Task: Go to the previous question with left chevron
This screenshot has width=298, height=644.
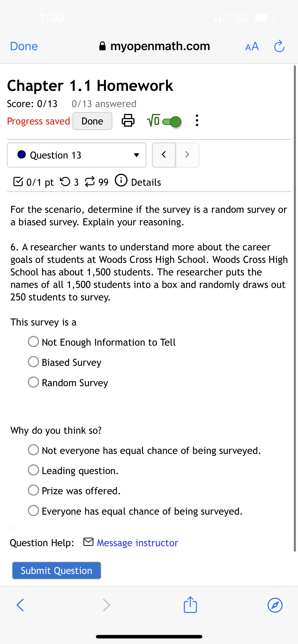Action: pos(164,155)
